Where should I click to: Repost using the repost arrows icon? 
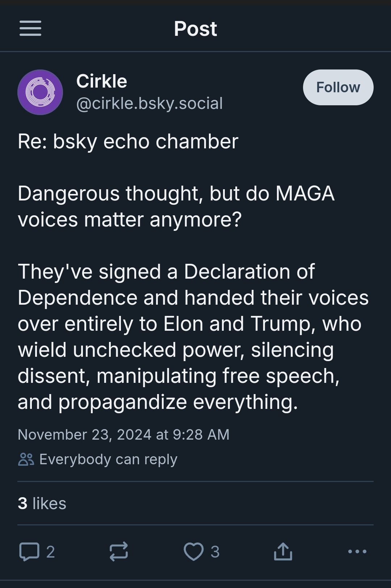[x=119, y=551]
